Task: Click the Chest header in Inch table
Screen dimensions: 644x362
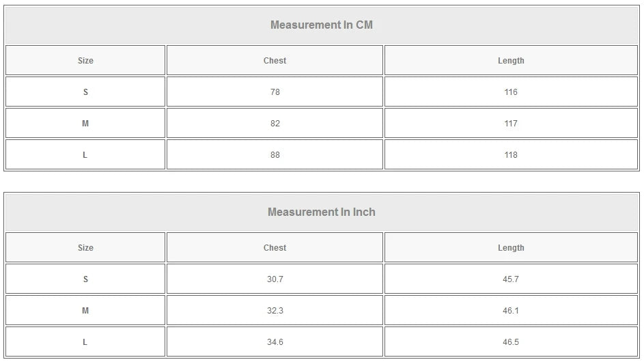Action: pos(275,248)
